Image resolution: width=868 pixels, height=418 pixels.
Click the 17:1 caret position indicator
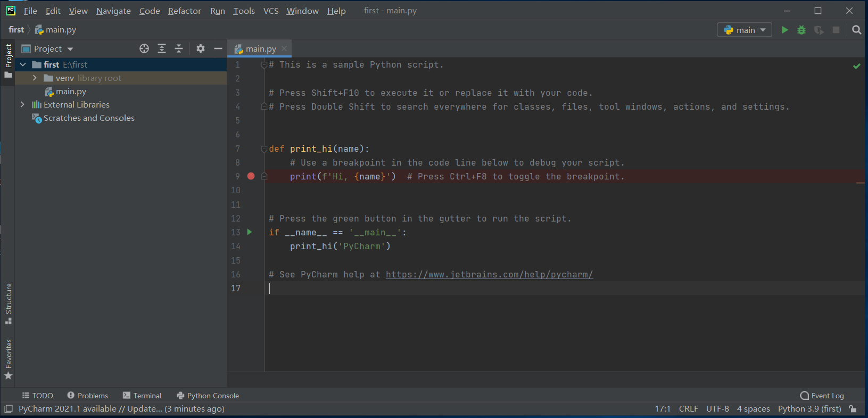663,409
